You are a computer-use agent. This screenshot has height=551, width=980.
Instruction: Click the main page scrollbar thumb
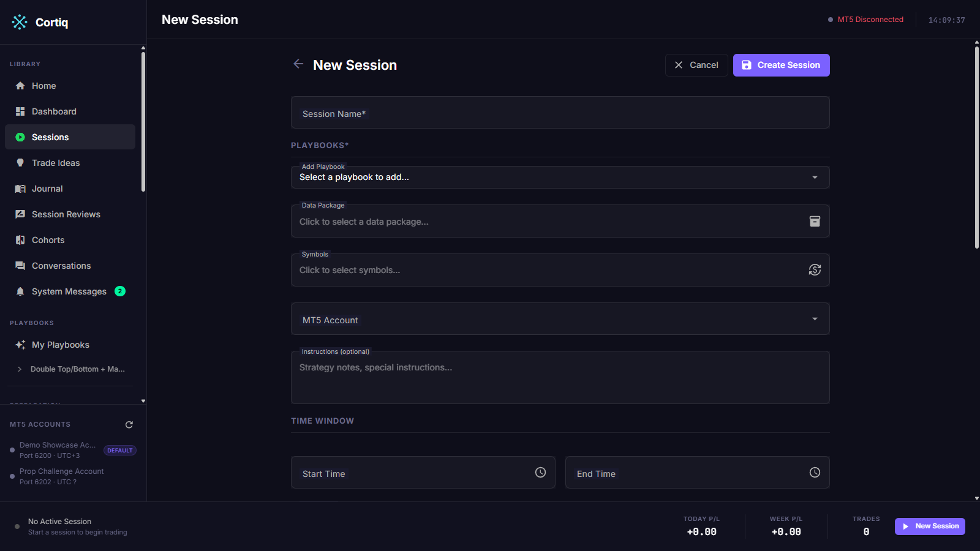[977, 147]
